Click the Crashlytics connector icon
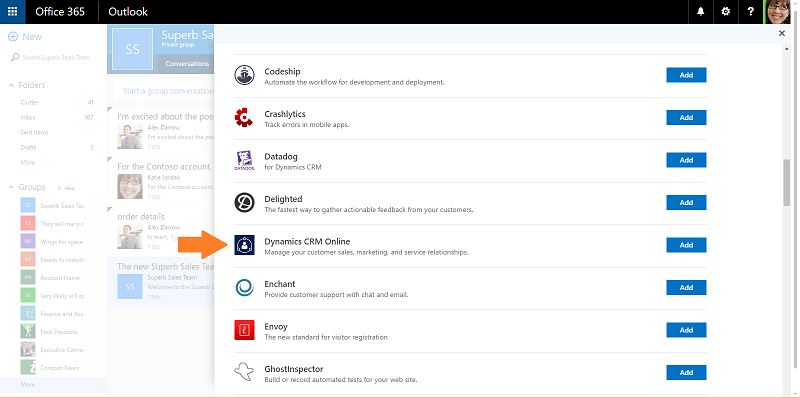This screenshot has height=398, width=800. click(244, 117)
